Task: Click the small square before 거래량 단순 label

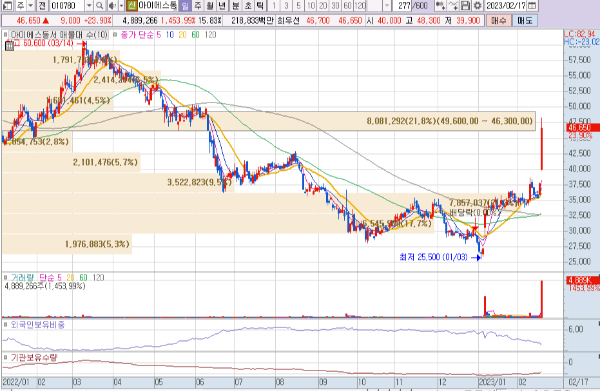Action: pyautogui.click(x=6, y=277)
